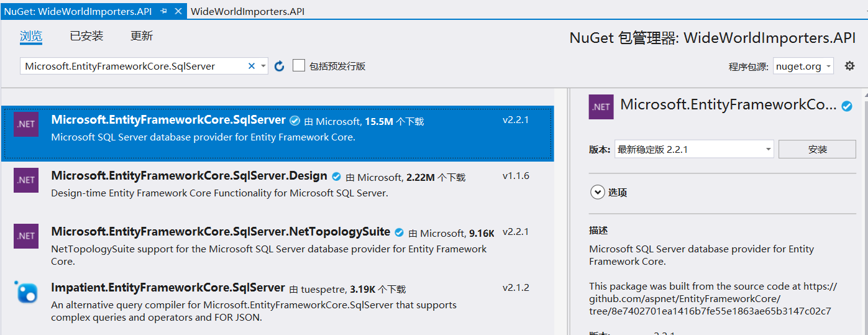Click version v2.1.2 of Impatient package
The width and height of the screenshot is (868, 335).
pyautogui.click(x=516, y=288)
